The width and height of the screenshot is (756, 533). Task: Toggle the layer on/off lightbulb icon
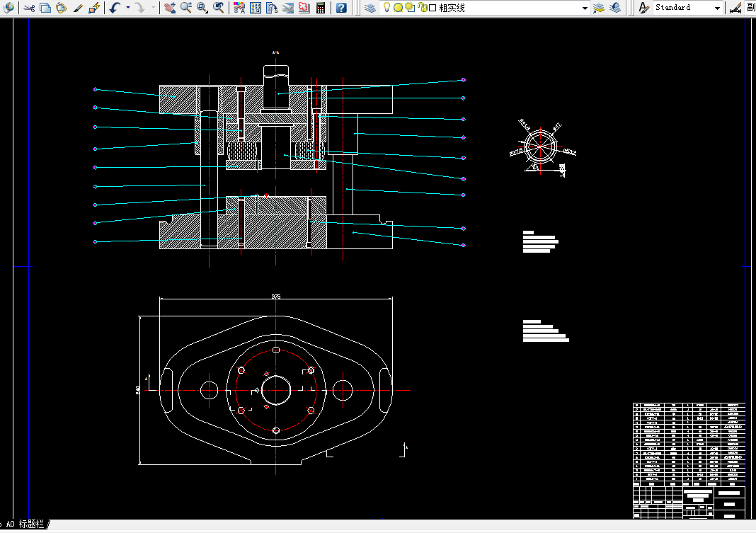386,7
